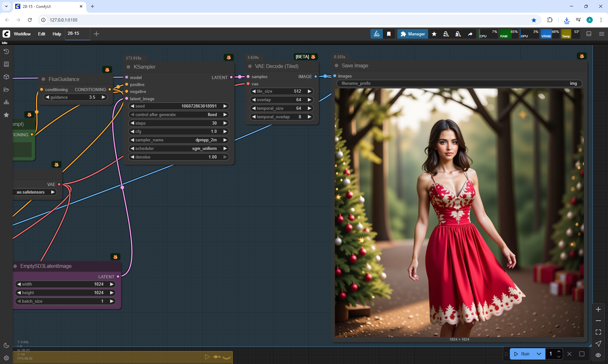Open the queue history sidebar icon
Viewport: 608px width, 364px height.
[6, 52]
